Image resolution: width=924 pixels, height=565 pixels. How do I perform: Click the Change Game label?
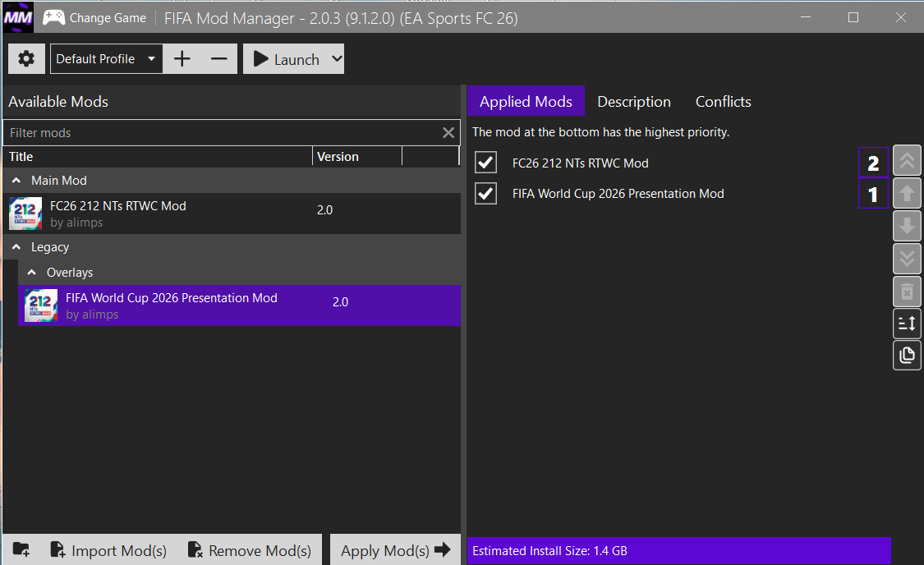(x=108, y=18)
